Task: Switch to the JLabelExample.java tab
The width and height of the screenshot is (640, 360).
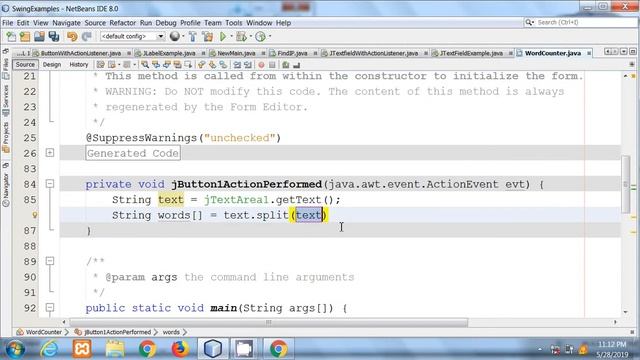Action: pyautogui.click(x=169, y=53)
